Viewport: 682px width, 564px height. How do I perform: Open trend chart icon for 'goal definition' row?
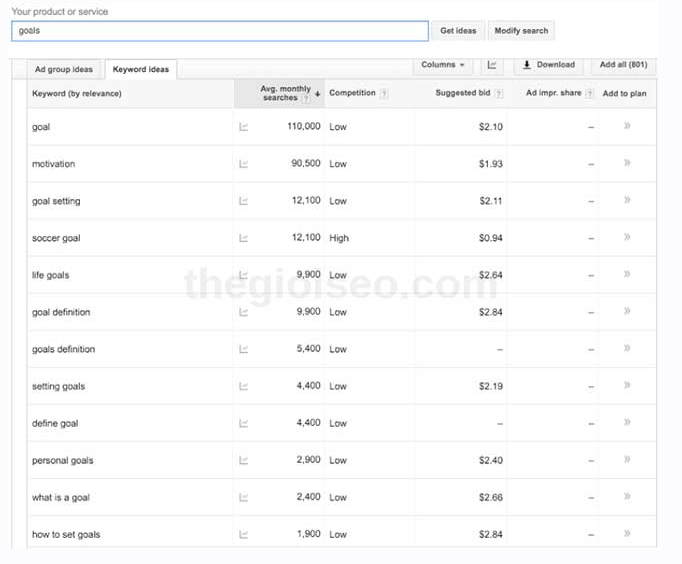[244, 312]
